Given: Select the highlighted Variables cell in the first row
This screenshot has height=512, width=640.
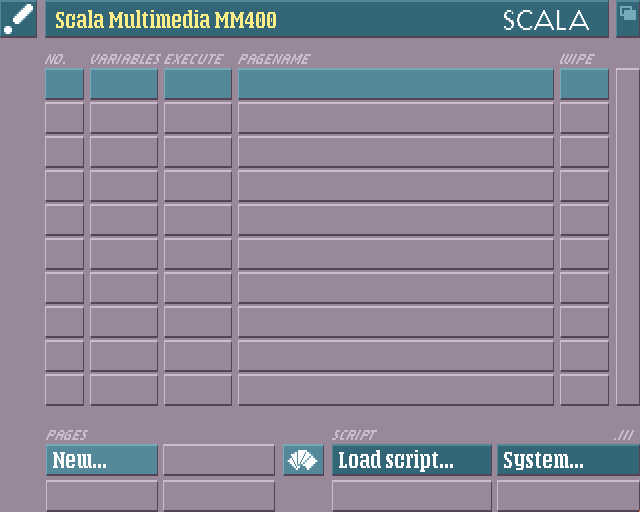Looking at the screenshot, I should click(x=124, y=84).
